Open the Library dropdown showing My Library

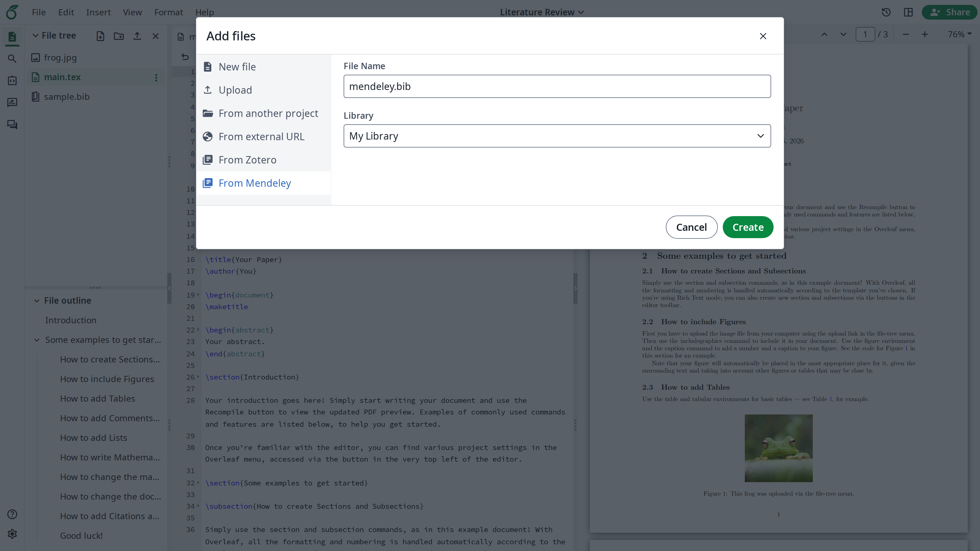click(557, 136)
